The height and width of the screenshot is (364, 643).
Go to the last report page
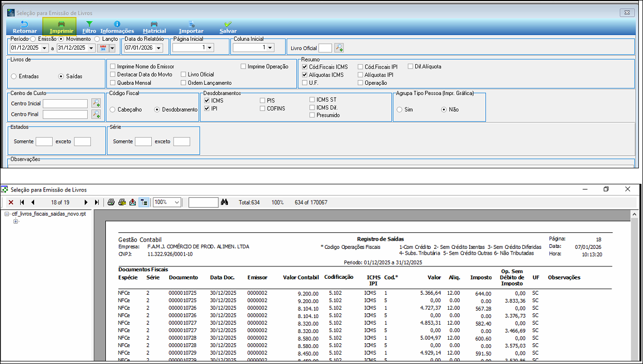coord(97,202)
